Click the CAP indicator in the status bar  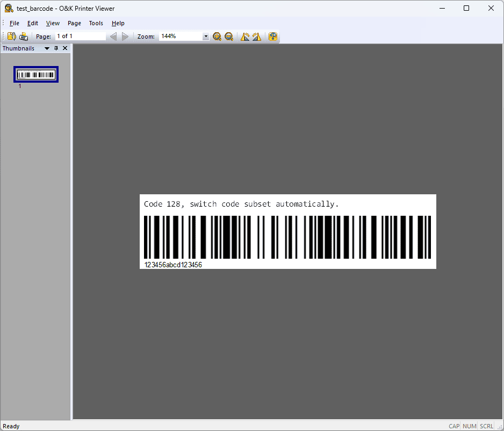click(454, 426)
